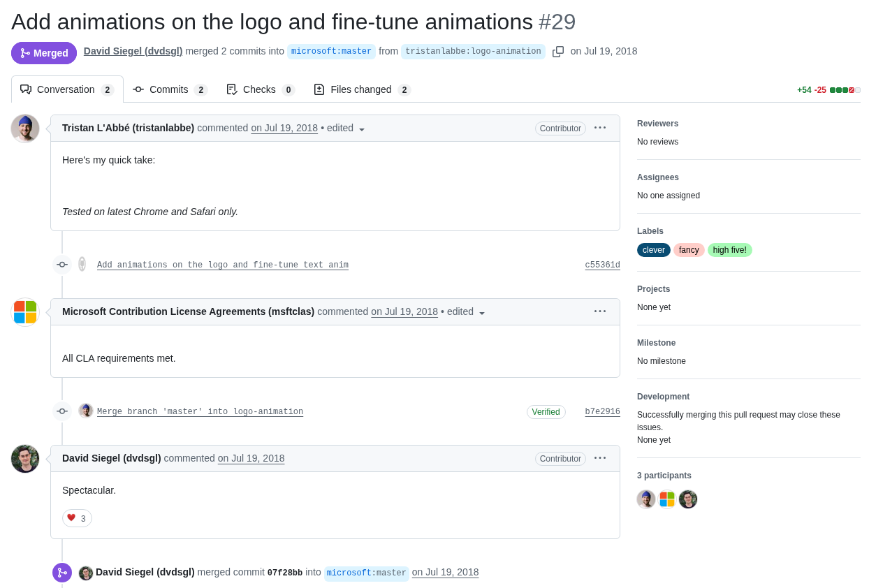Click the Verified badge on merge commit
This screenshot has width=869, height=588.
click(546, 412)
